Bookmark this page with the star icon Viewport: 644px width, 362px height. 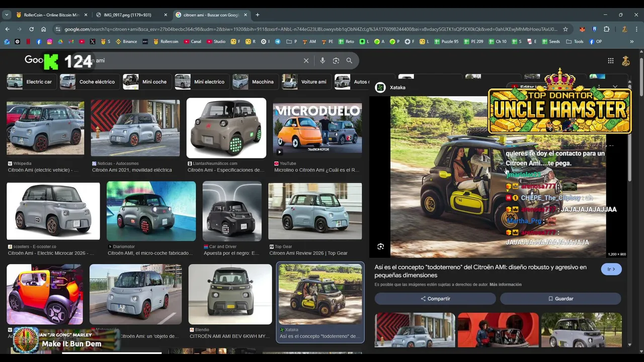566,29
